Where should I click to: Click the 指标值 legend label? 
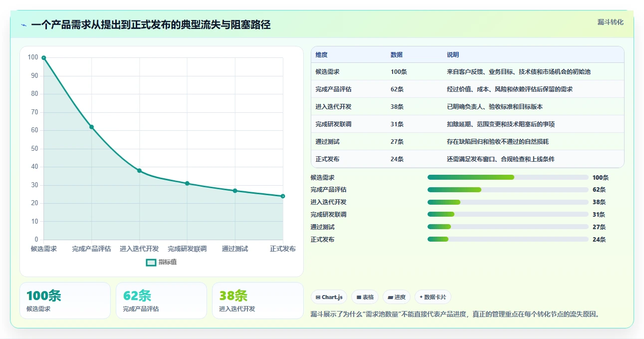click(x=168, y=263)
